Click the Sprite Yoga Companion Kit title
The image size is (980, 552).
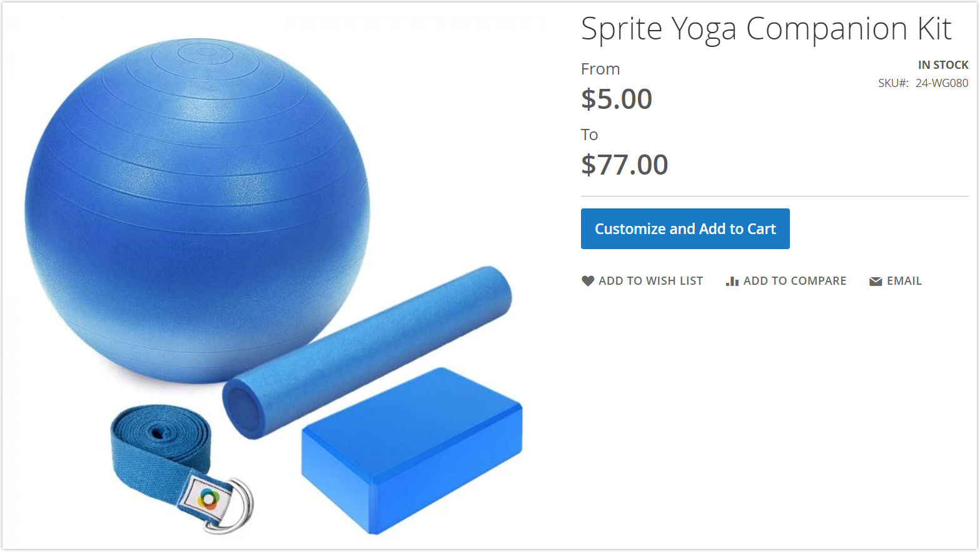click(x=766, y=29)
